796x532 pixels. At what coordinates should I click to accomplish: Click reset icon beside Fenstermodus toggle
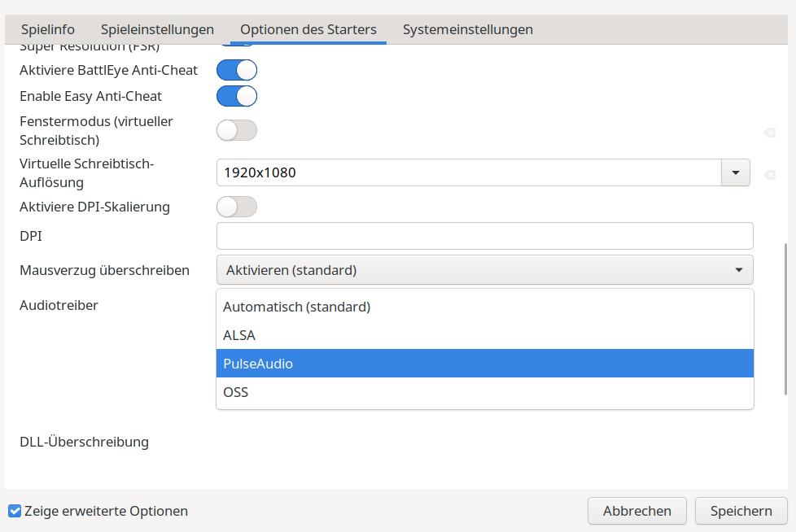(769, 133)
